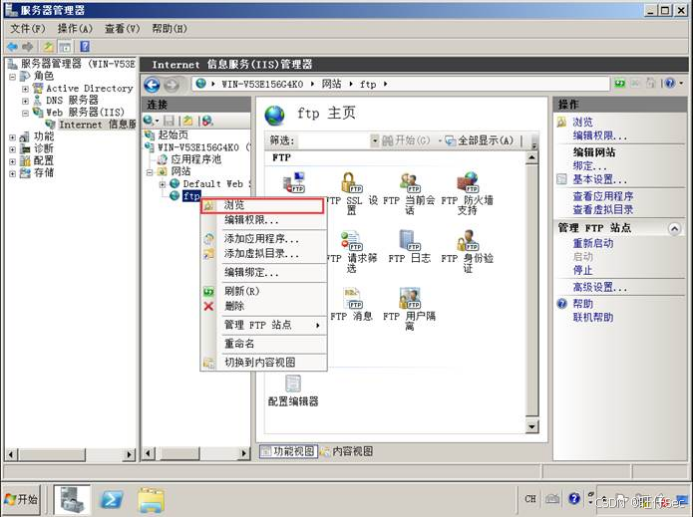
Task: Click 高级设置... in Actions pane
Action: click(x=600, y=287)
